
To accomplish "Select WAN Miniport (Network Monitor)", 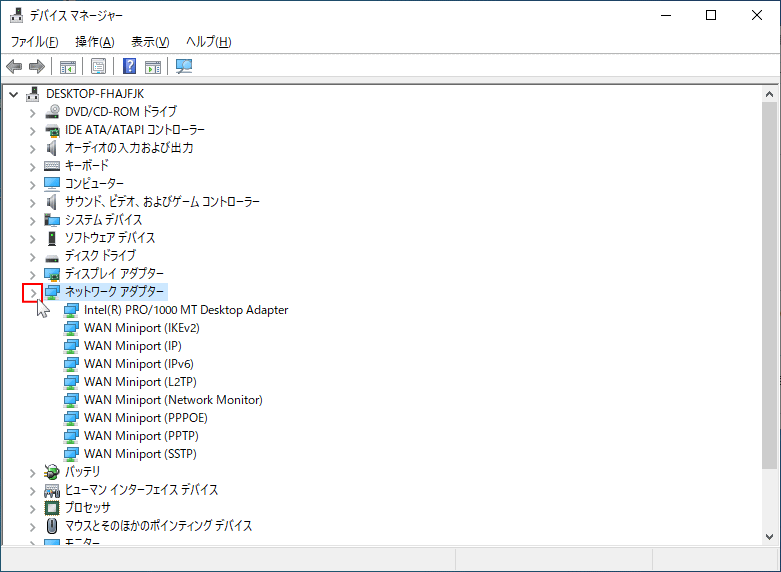I will click(173, 400).
